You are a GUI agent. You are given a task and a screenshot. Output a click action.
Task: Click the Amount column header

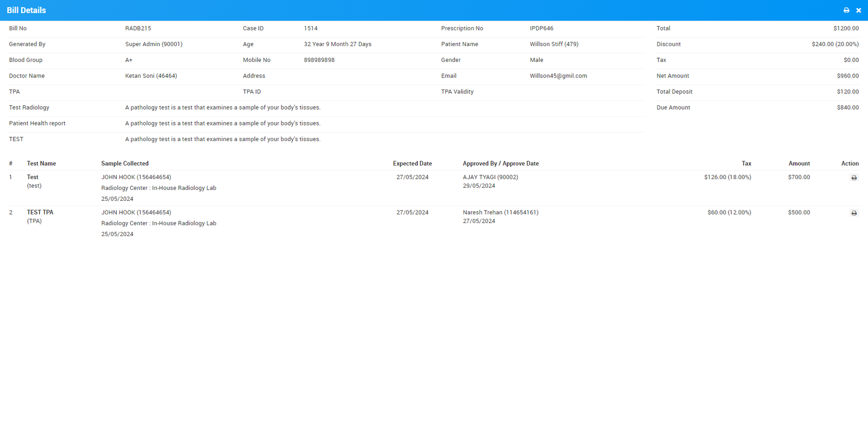click(799, 163)
